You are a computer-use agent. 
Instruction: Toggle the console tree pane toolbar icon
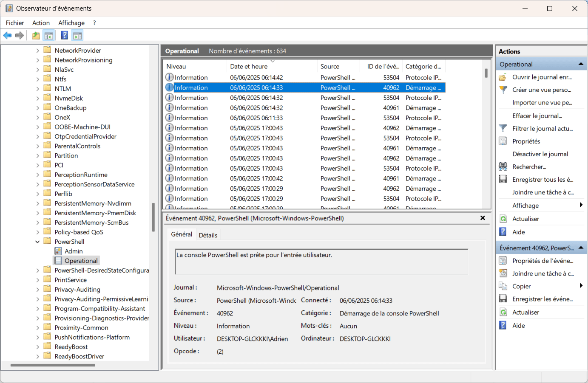tap(49, 36)
